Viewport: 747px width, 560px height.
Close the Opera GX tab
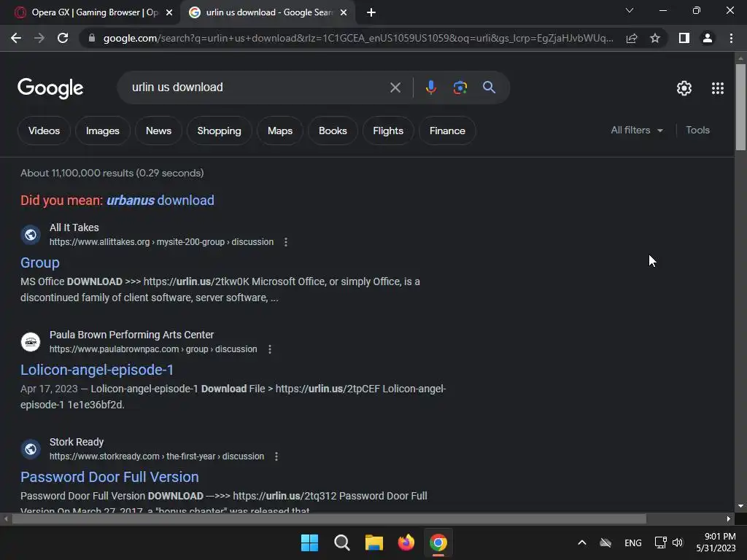tap(169, 13)
